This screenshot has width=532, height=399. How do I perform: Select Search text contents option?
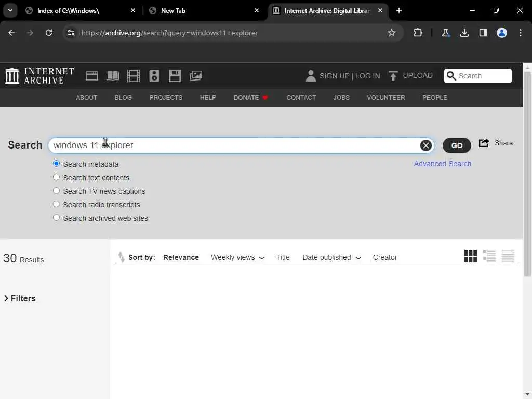56,177
